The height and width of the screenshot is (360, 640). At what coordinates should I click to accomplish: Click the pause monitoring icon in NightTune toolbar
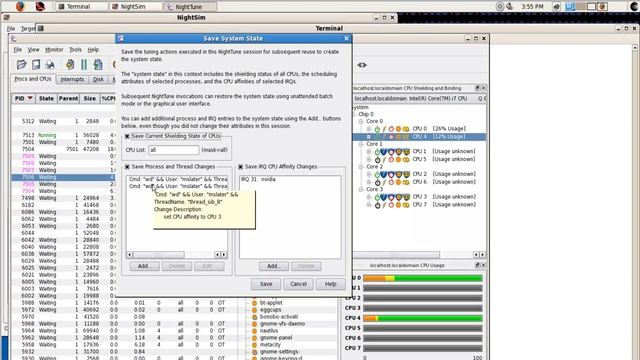tap(84, 64)
